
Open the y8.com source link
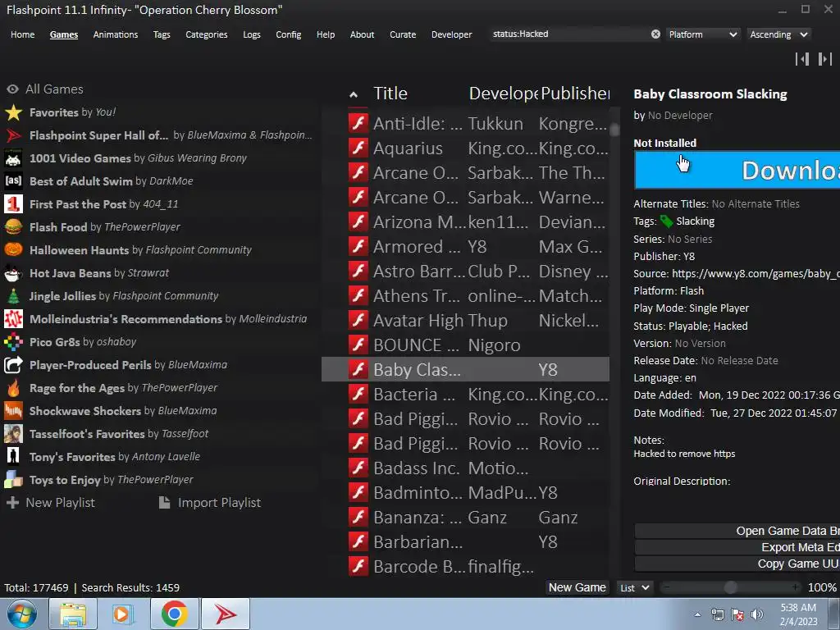point(756,274)
